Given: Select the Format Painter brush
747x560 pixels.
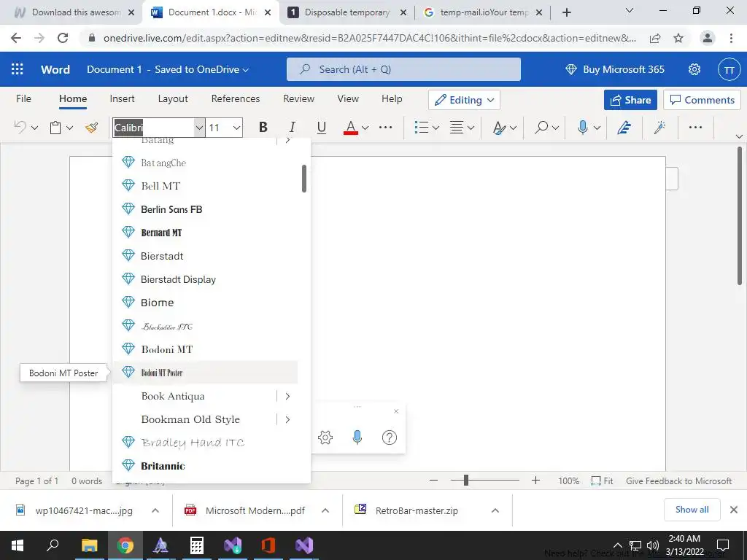Looking at the screenshot, I should click(91, 128).
